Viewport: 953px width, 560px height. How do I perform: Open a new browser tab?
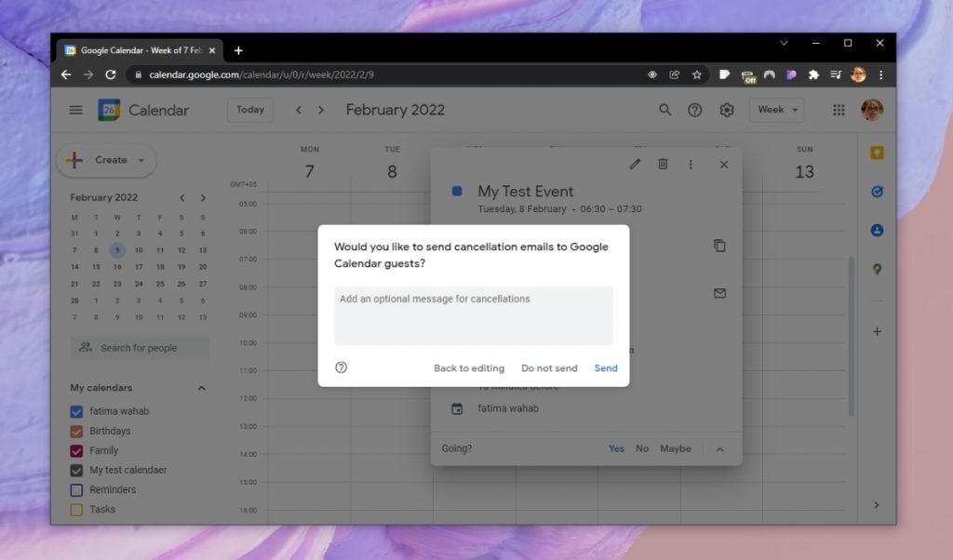238,50
